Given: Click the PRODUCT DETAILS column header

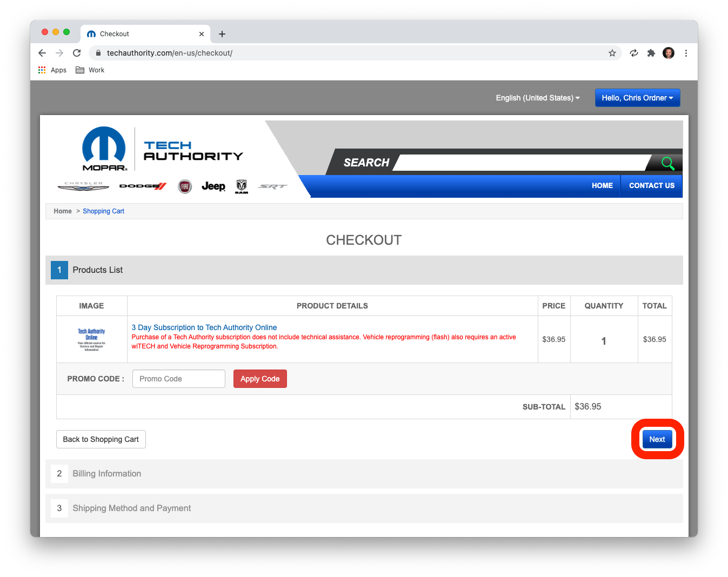Looking at the screenshot, I should click(332, 306).
